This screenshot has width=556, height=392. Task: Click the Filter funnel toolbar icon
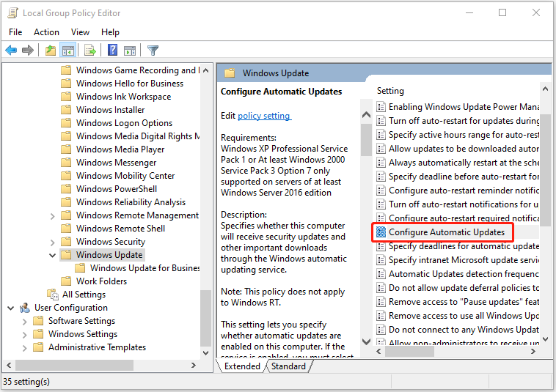click(153, 51)
